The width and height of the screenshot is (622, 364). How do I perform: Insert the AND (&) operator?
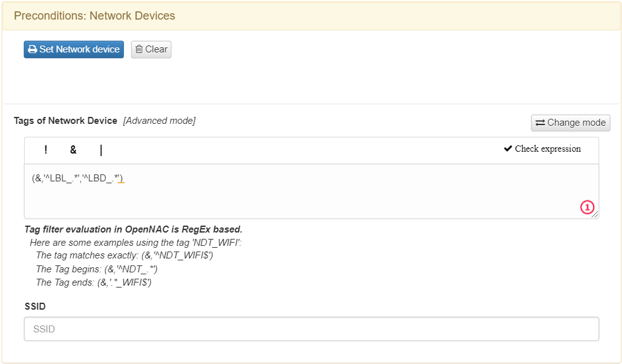(x=73, y=150)
